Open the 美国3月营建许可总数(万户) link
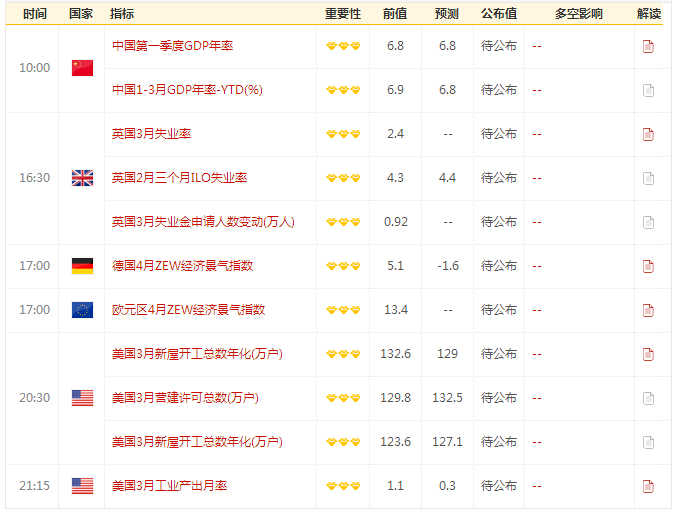675x512 pixels. (185, 397)
